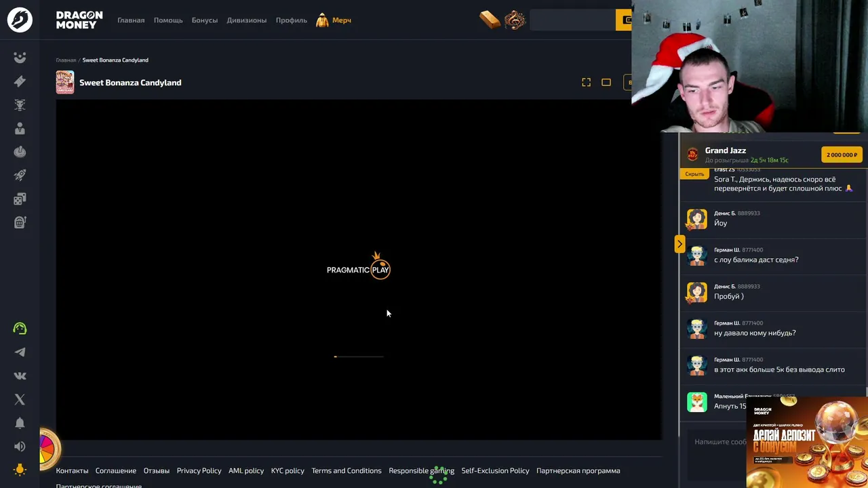Click avatar next to Пробуй message
Viewport: 868px width, 488px height.
[696, 291]
